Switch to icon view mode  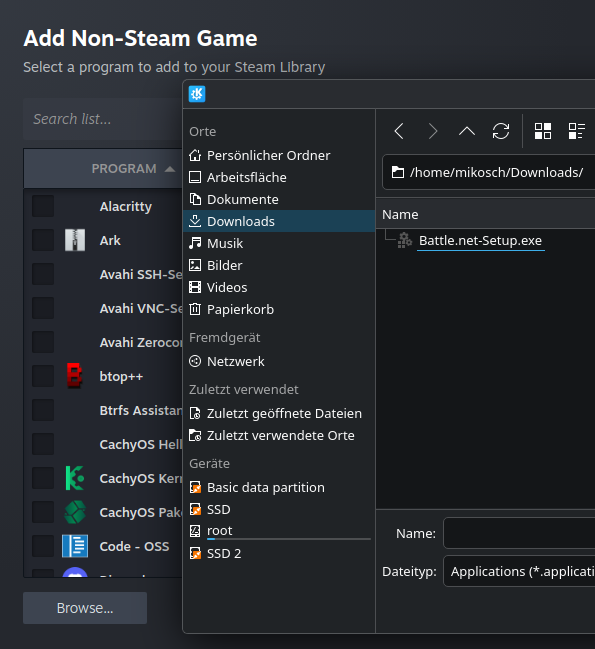tap(543, 131)
